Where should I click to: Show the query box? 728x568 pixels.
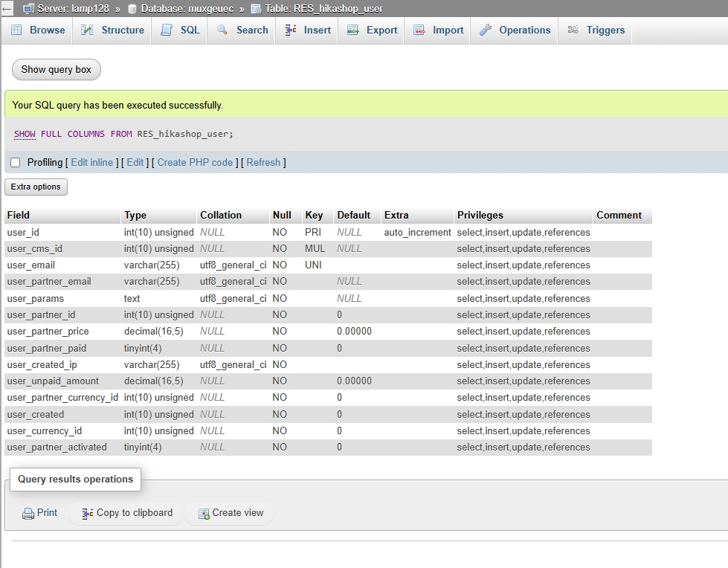[x=57, y=70]
